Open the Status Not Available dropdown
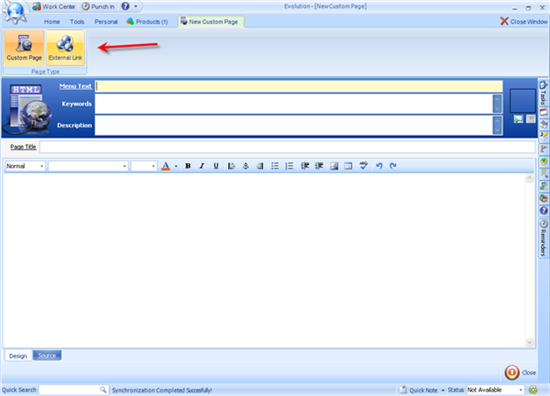 pos(495,390)
